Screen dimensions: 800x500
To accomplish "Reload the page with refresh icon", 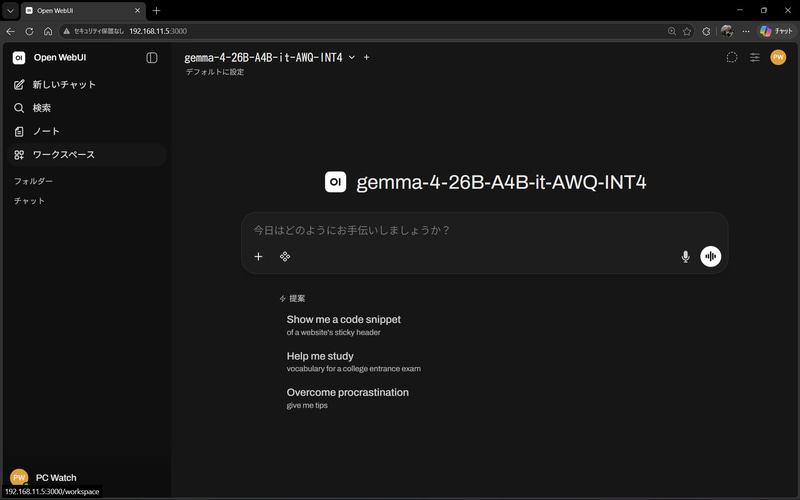I will [x=29, y=31].
